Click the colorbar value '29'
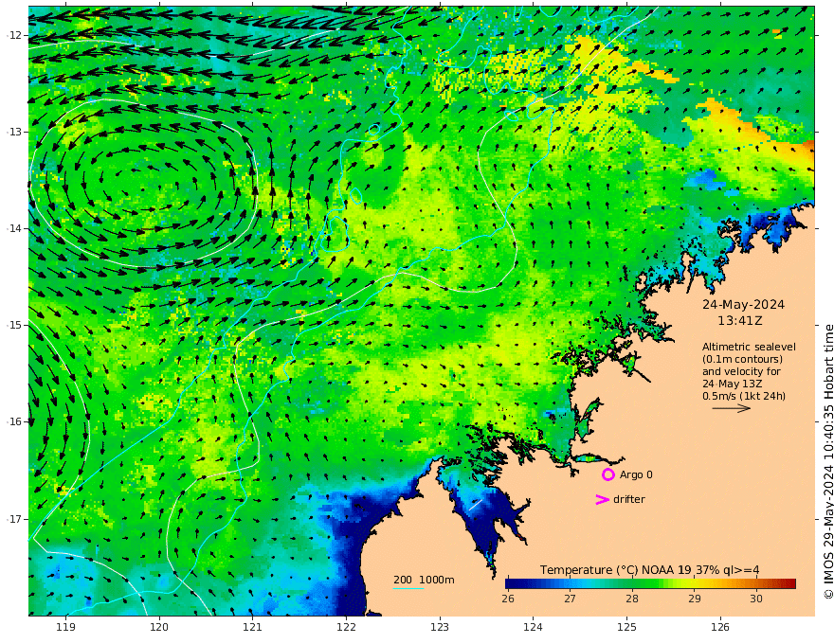The width and height of the screenshot is (834, 644). (694, 599)
